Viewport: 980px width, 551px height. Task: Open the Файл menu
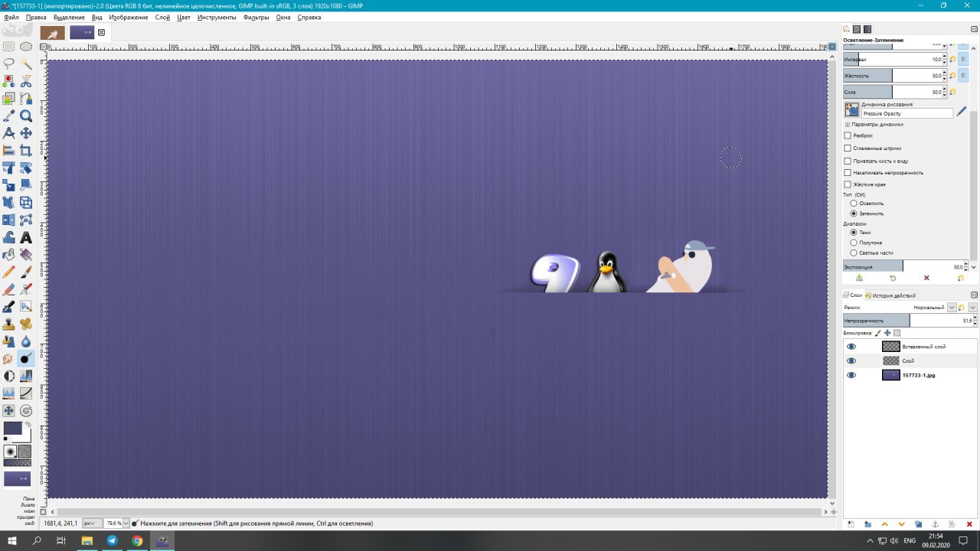tap(11, 17)
